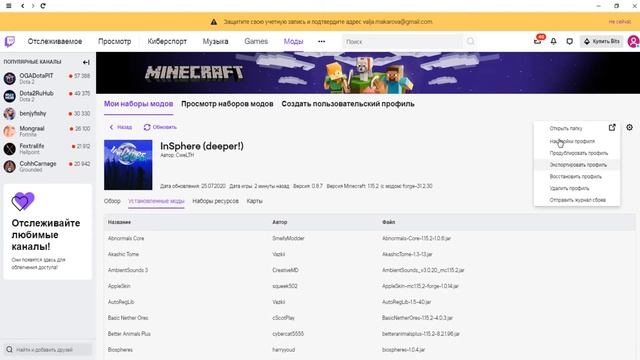
Task: Open the Dota2RuHub channel avatar
Action: [10, 96]
